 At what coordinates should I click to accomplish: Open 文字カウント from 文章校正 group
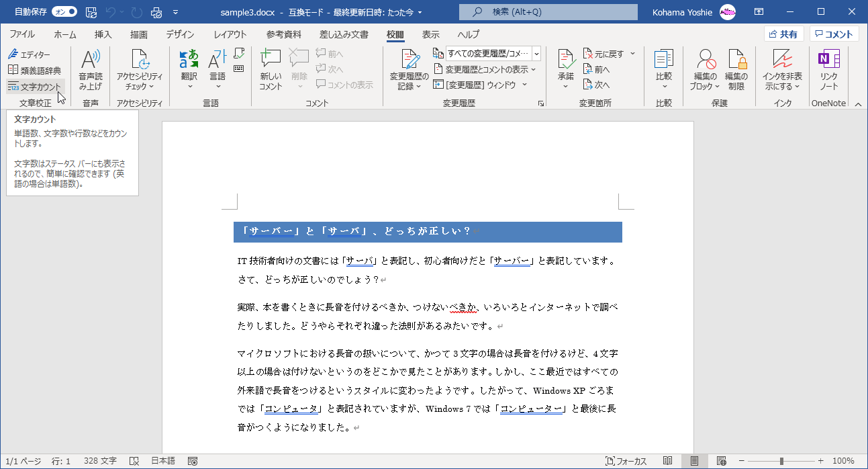click(x=36, y=86)
